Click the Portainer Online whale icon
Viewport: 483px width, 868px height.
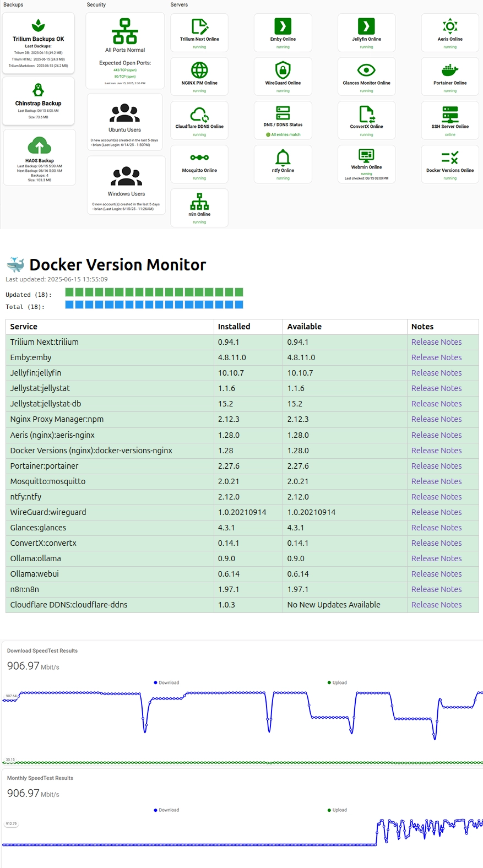click(x=450, y=70)
